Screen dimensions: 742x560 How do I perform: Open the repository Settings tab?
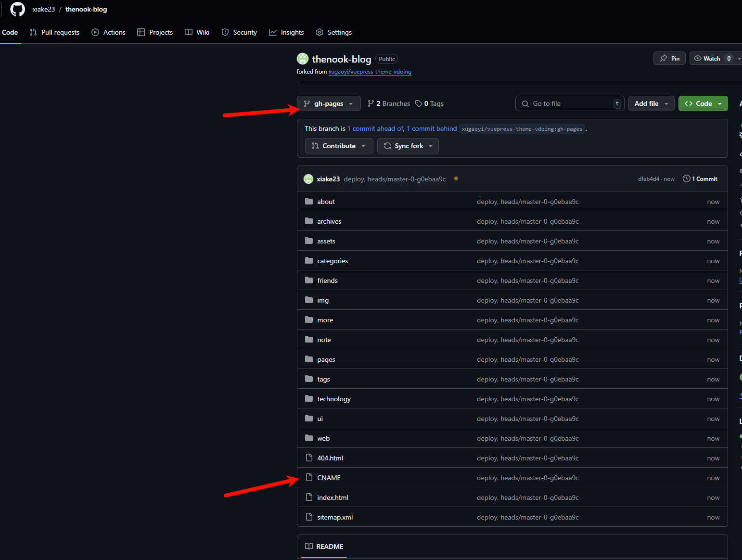click(333, 32)
